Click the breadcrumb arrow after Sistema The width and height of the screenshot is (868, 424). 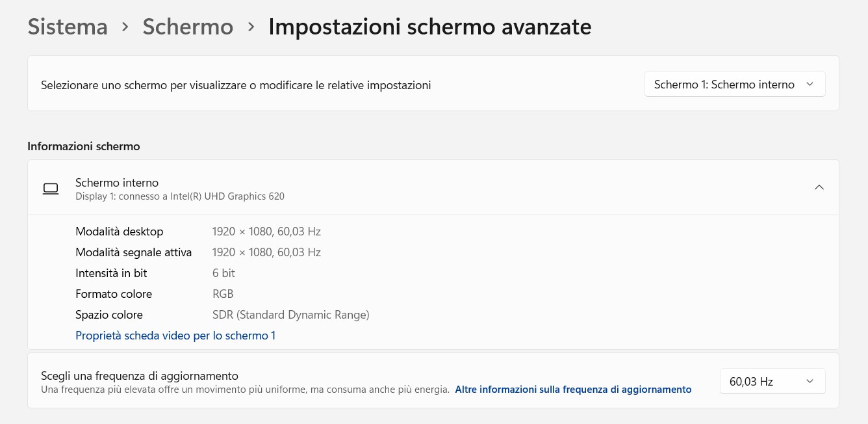point(125,28)
